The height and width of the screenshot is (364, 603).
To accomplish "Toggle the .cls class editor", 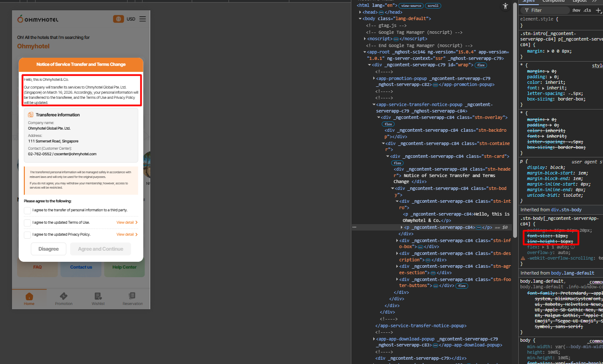I will pos(588,10).
